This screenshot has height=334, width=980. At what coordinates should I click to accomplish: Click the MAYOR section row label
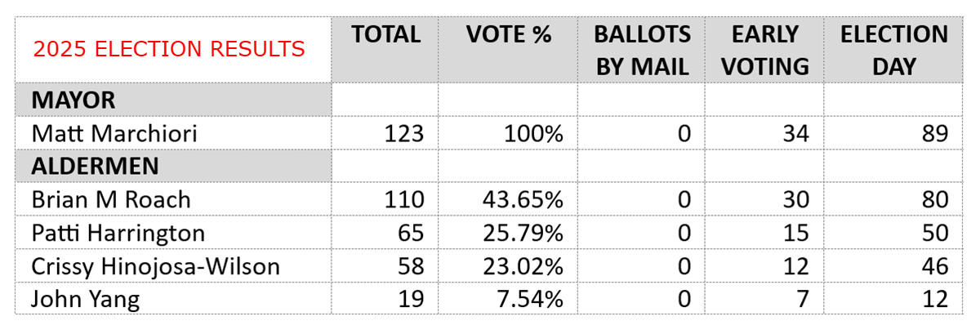pos(73,101)
